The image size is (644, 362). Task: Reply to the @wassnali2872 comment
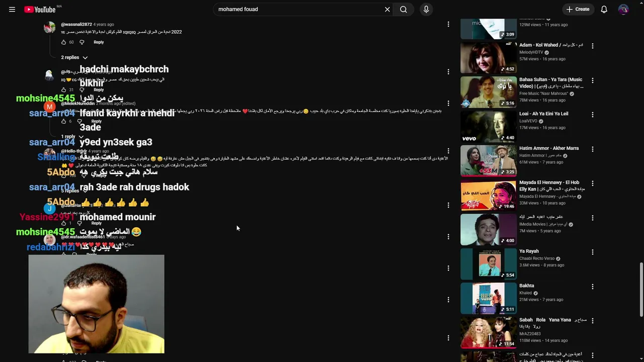tap(99, 42)
